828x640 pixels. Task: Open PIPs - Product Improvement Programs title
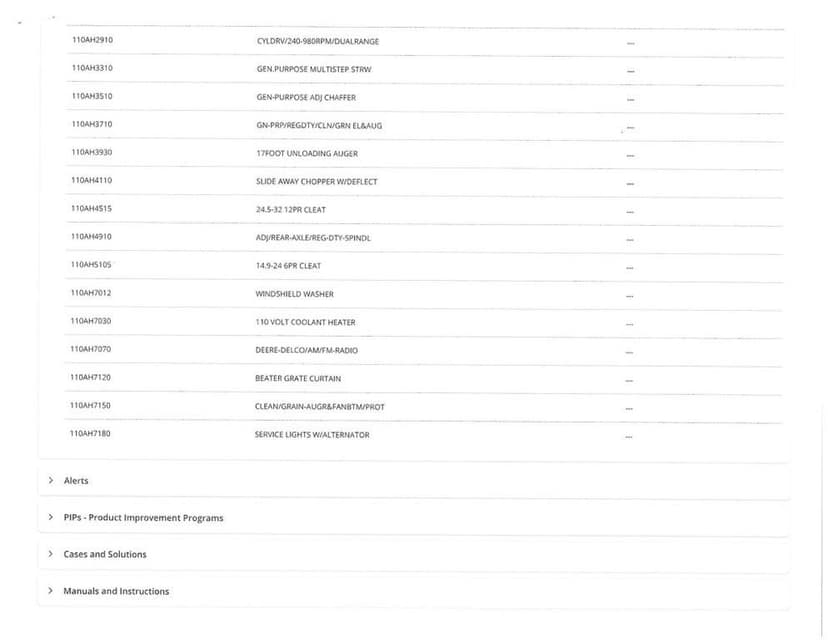click(x=143, y=517)
